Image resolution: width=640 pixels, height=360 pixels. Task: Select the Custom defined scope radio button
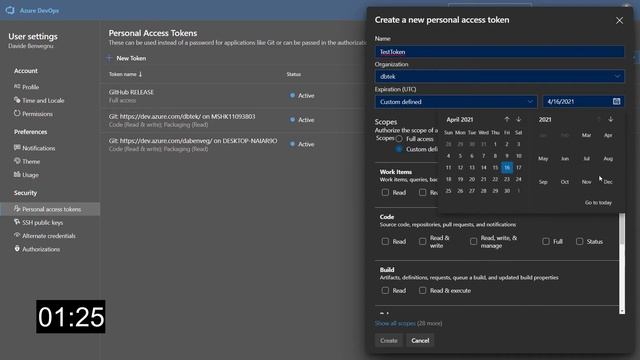point(399,149)
